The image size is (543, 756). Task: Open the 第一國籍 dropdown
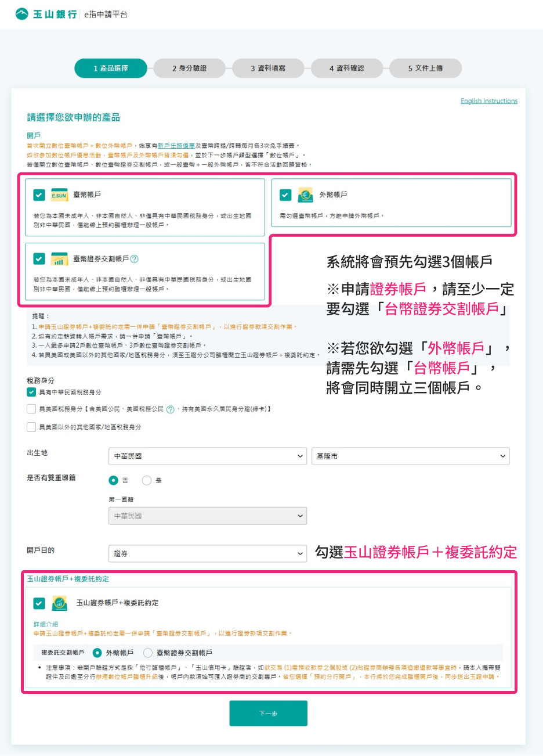click(208, 516)
